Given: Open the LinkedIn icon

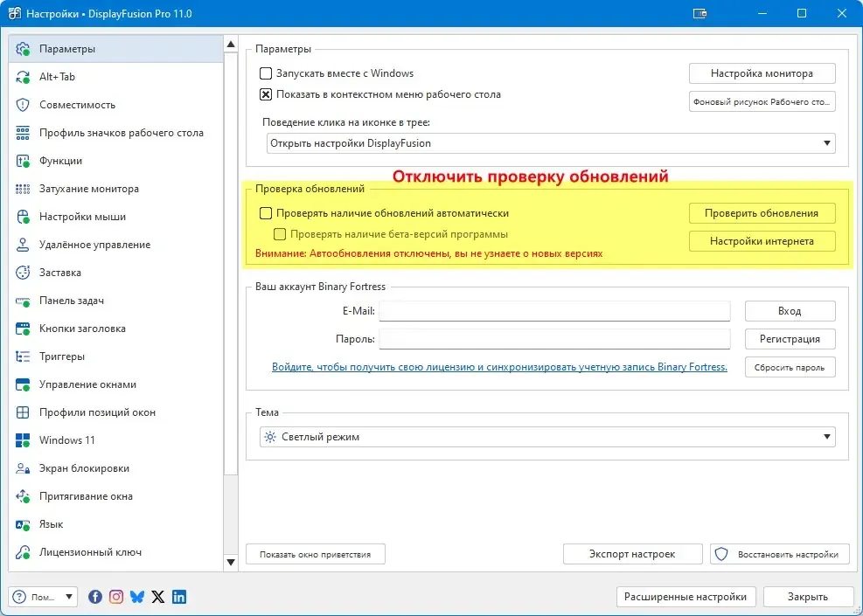Looking at the screenshot, I should [179, 597].
